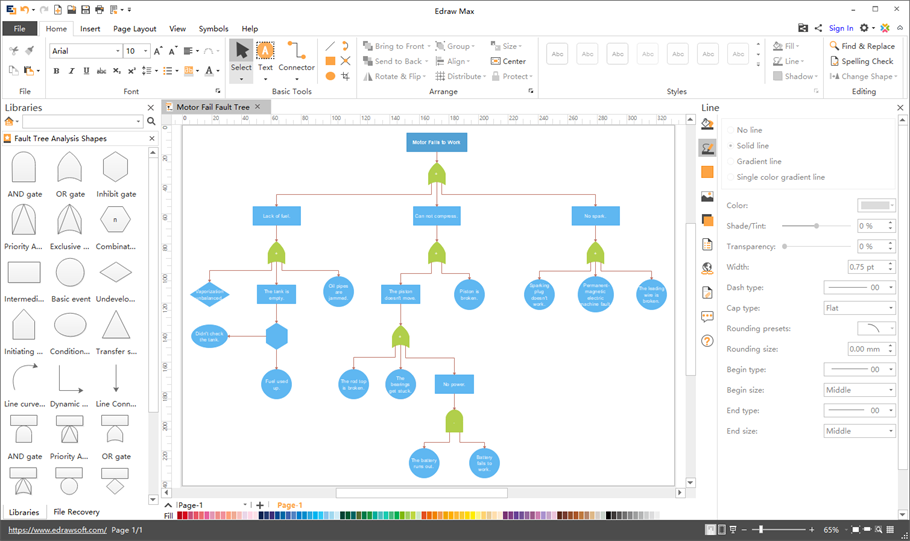Click the OR gate shape in library
This screenshot has height=541, width=910.
70,170
